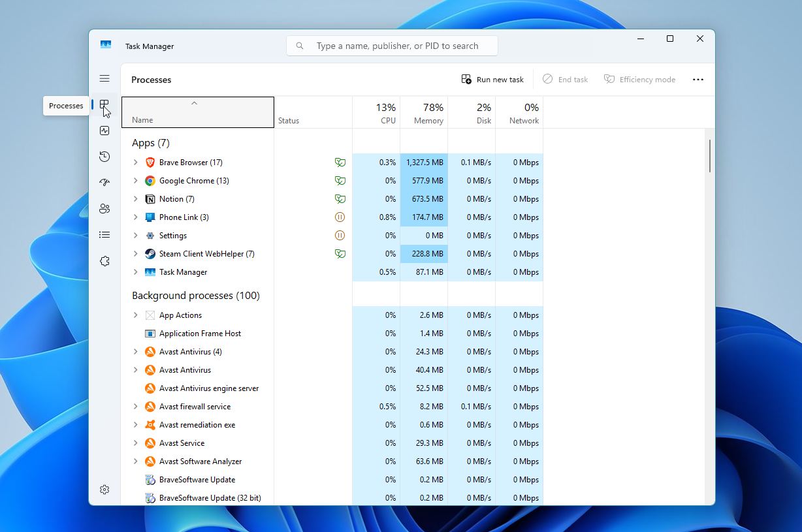
Task: Click the efficiency leaf icon for Steam Client
Action: 340,254
